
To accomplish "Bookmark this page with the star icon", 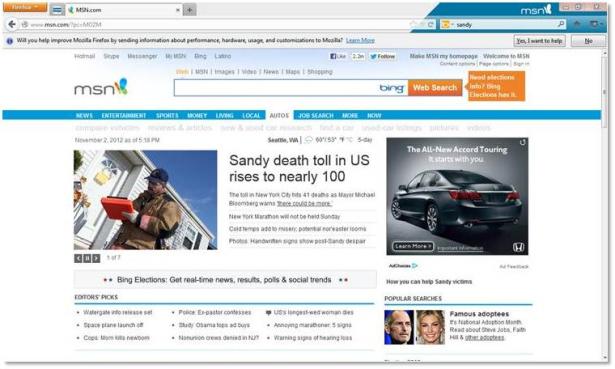I will tap(413, 24).
